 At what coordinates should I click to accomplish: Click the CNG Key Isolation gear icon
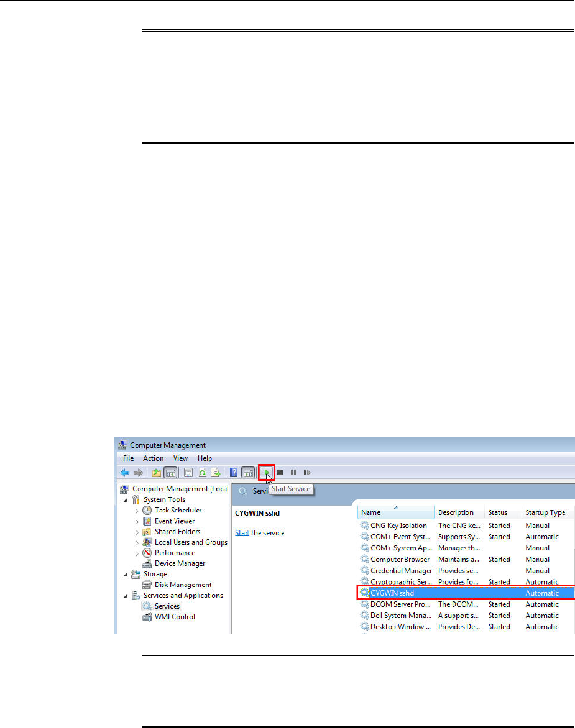[365, 526]
